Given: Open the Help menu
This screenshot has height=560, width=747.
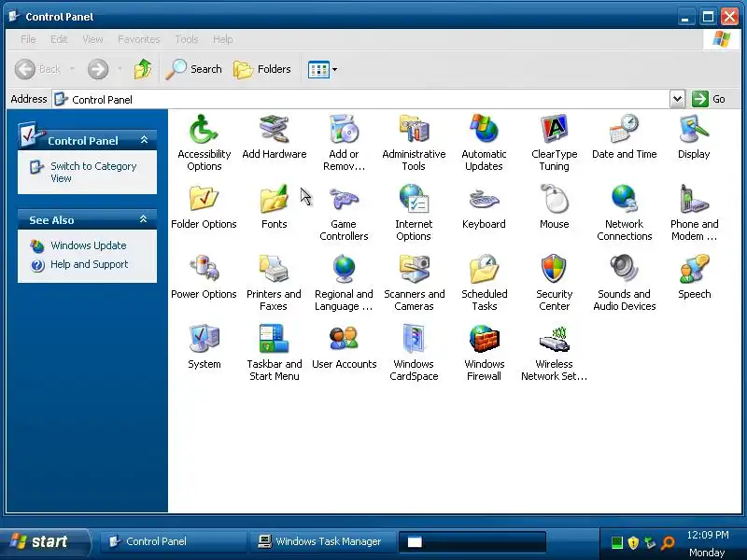Looking at the screenshot, I should pos(222,39).
